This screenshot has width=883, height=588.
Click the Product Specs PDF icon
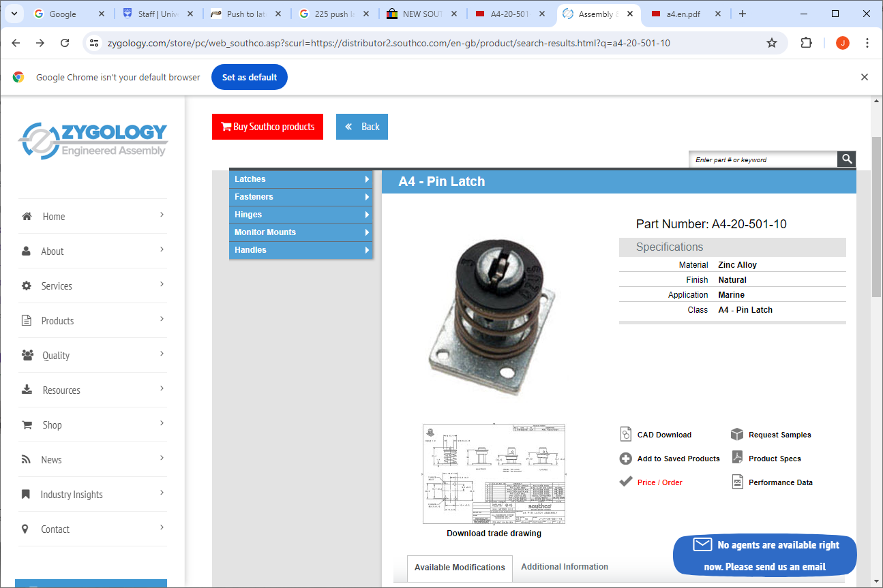pyautogui.click(x=736, y=458)
